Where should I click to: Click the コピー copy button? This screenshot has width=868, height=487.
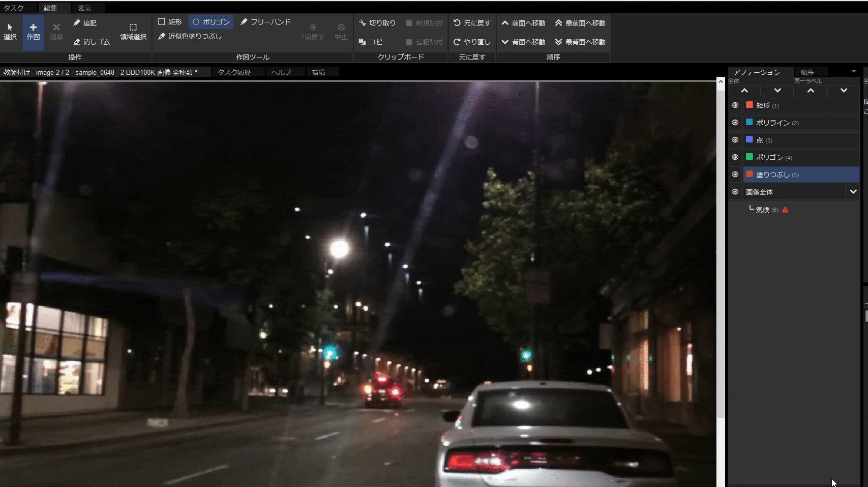tap(374, 42)
